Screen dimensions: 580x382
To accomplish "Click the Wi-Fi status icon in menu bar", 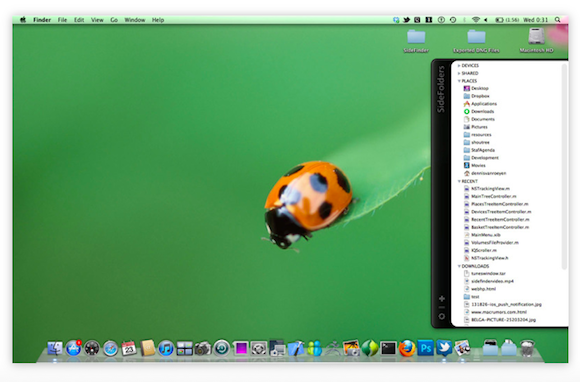I will click(476, 20).
